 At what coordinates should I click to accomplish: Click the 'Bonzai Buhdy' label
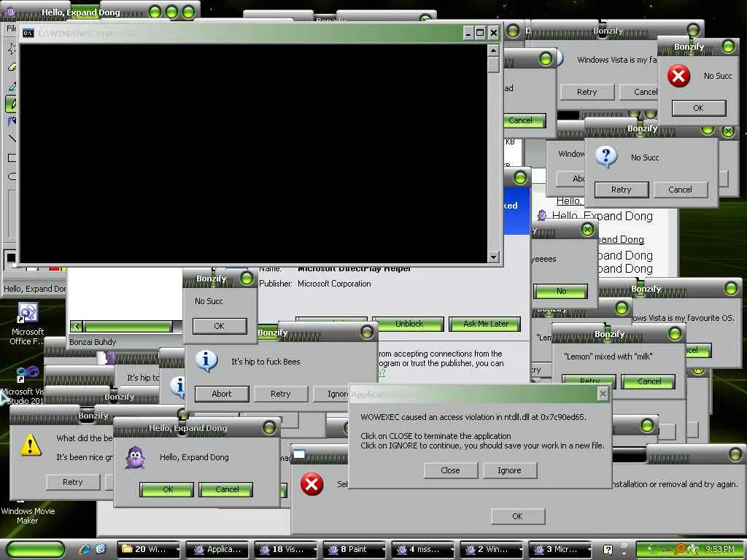(x=93, y=342)
